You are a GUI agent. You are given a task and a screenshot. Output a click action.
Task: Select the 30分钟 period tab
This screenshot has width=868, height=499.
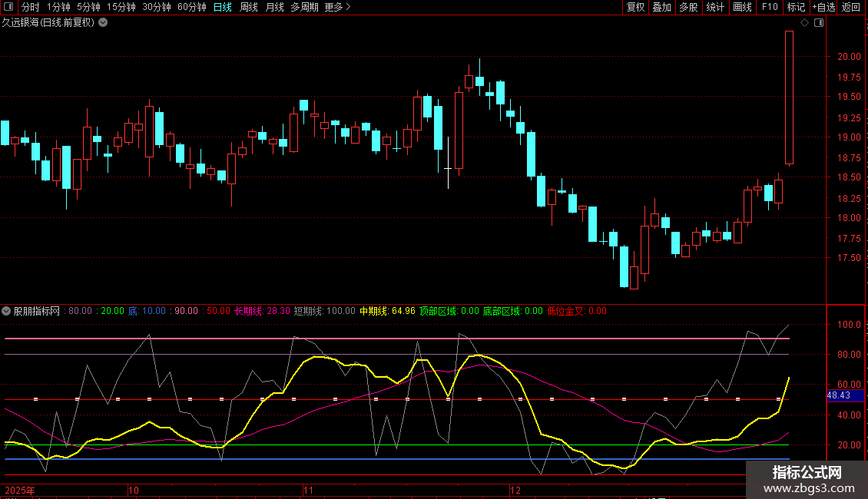click(x=157, y=7)
